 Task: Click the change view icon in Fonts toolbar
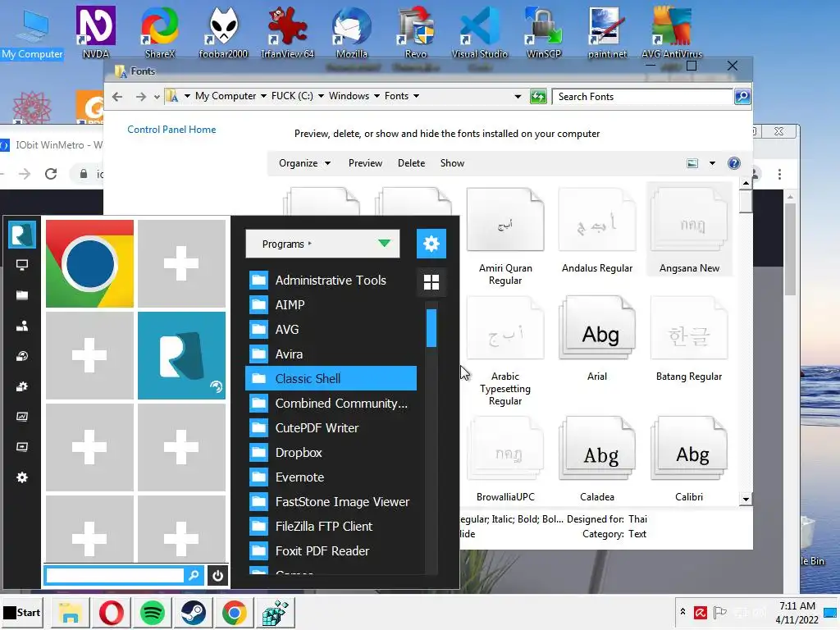[692, 163]
